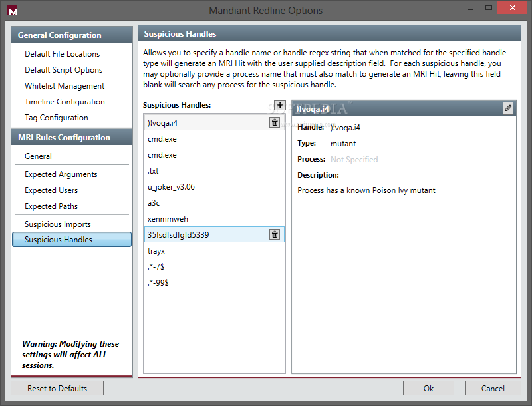
Task: Dismiss dialog with Cancel button
Action: (493, 388)
